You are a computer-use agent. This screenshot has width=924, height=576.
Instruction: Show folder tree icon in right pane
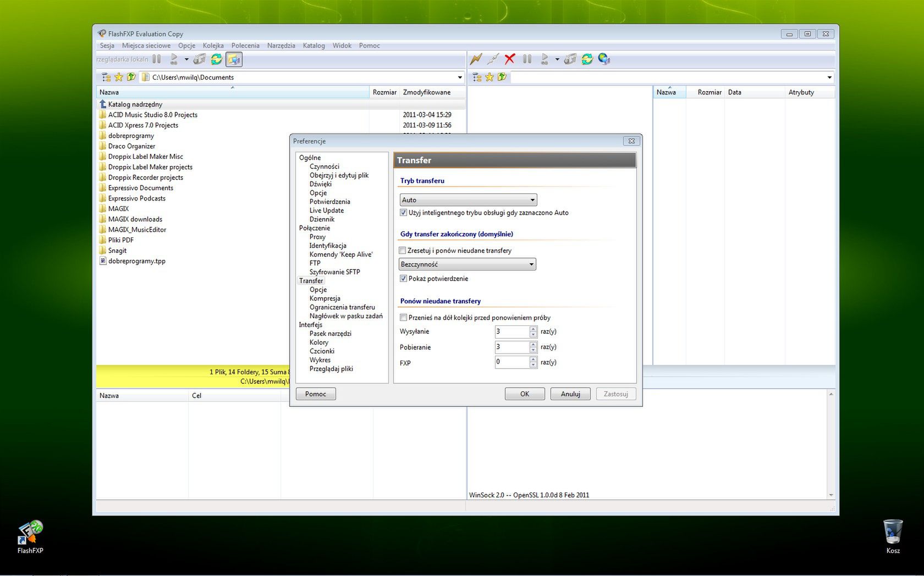[x=477, y=77]
